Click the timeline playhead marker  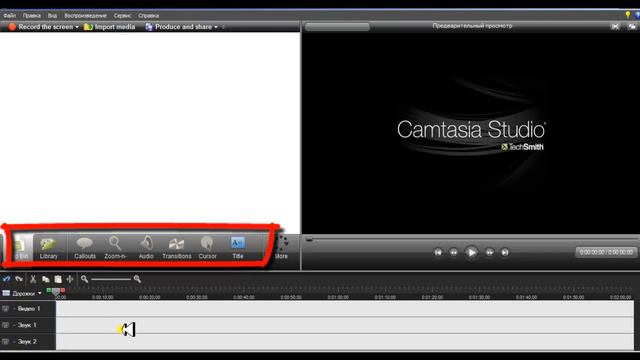click(x=56, y=292)
